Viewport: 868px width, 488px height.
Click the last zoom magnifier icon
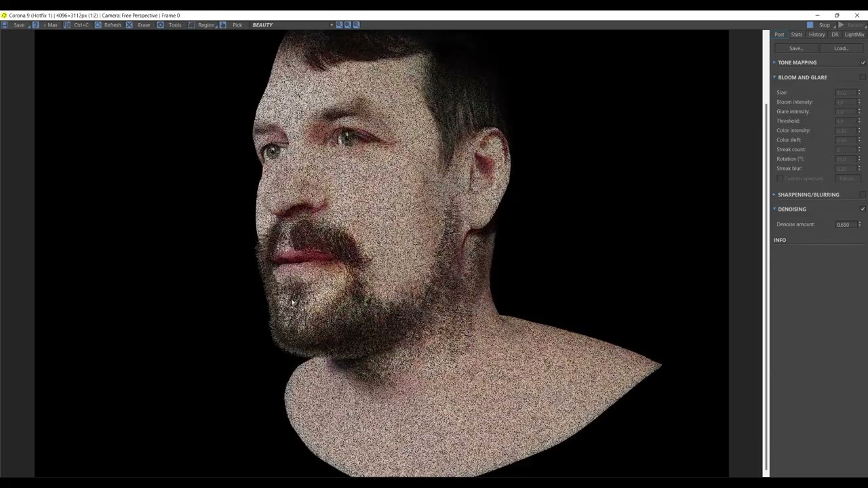tap(356, 25)
